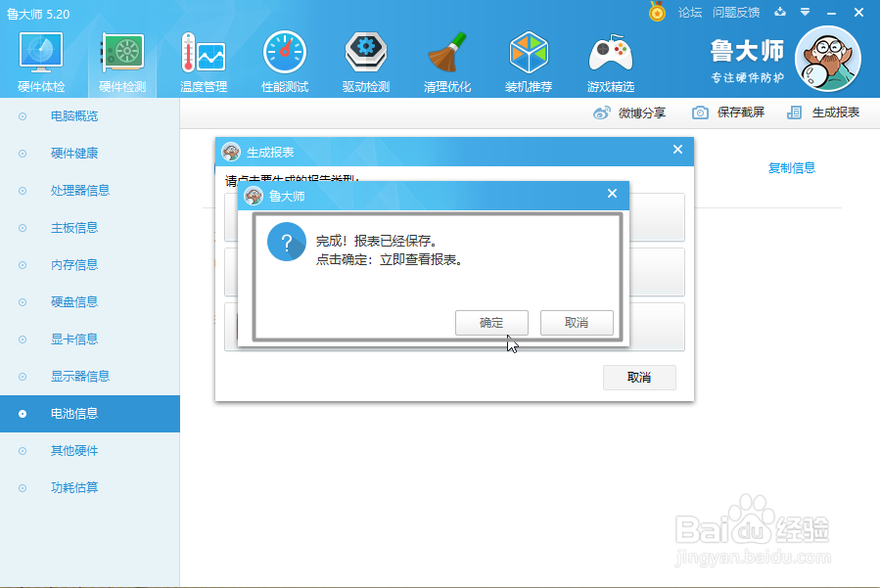Select 电池信息 in sidebar
This screenshot has width=880, height=588.
tap(90, 414)
